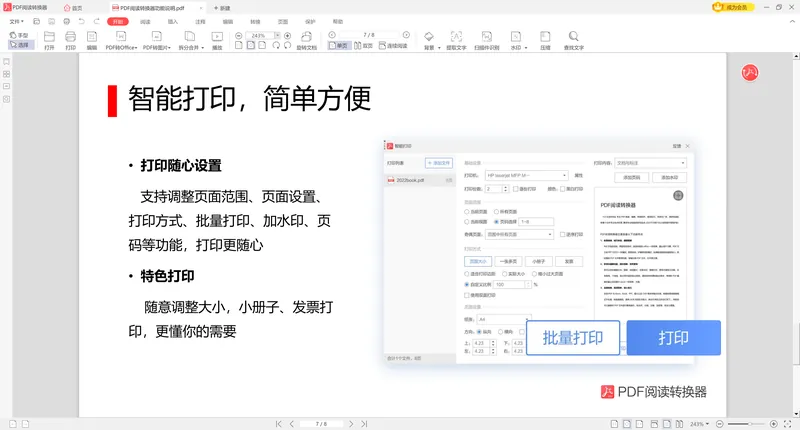Open the bookmarks panel in left sidebar
Viewport: 800px width, 430px height.
pyautogui.click(x=7, y=62)
